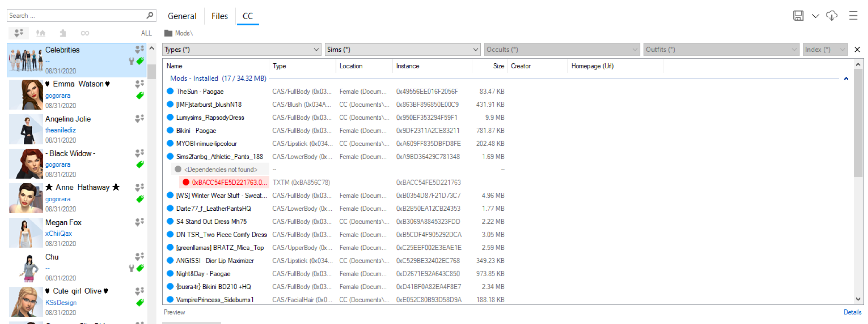Viewport: 868px width, 324px height.
Task: Click the search magnifier icon
Action: [x=150, y=15]
